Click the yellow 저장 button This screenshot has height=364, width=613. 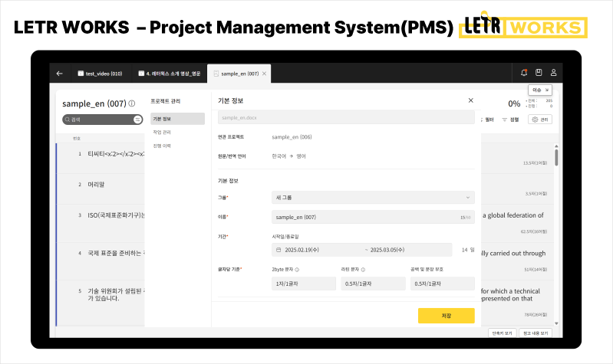tap(446, 316)
